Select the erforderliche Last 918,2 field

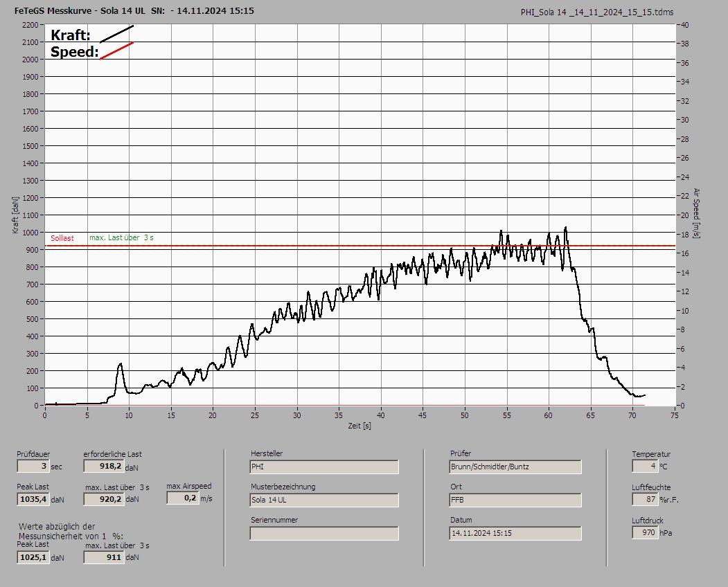tap(103, 466)
